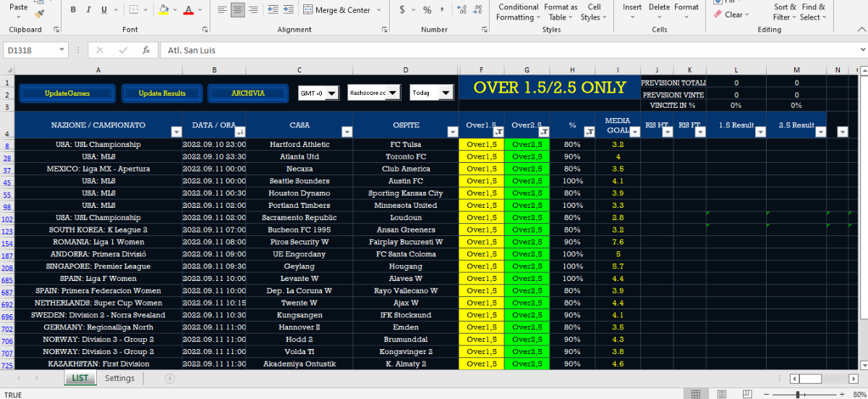Click the center align icon
This screenshot has width=868, height=399.
(237, 10)
